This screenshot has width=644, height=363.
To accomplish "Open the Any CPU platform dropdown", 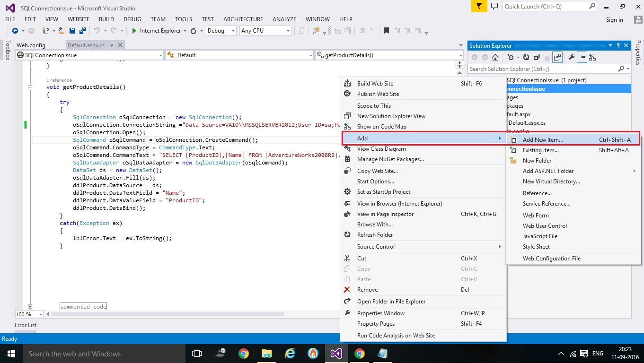I will pos(265,31).
